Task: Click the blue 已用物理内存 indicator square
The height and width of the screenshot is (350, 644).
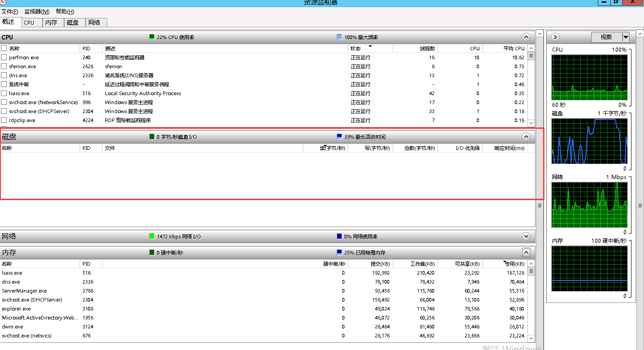Action: [339, 252]
